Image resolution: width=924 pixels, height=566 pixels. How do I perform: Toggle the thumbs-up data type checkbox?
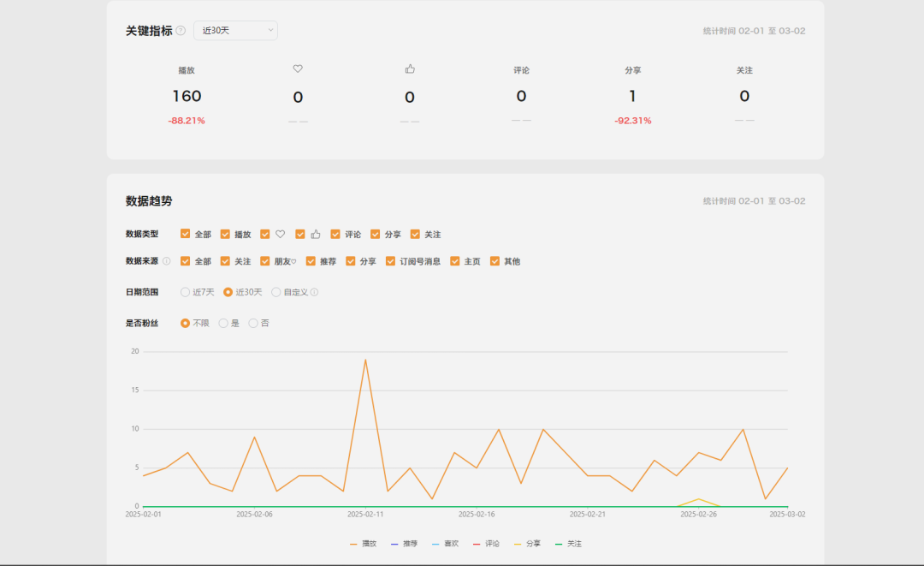pos(300,234)
